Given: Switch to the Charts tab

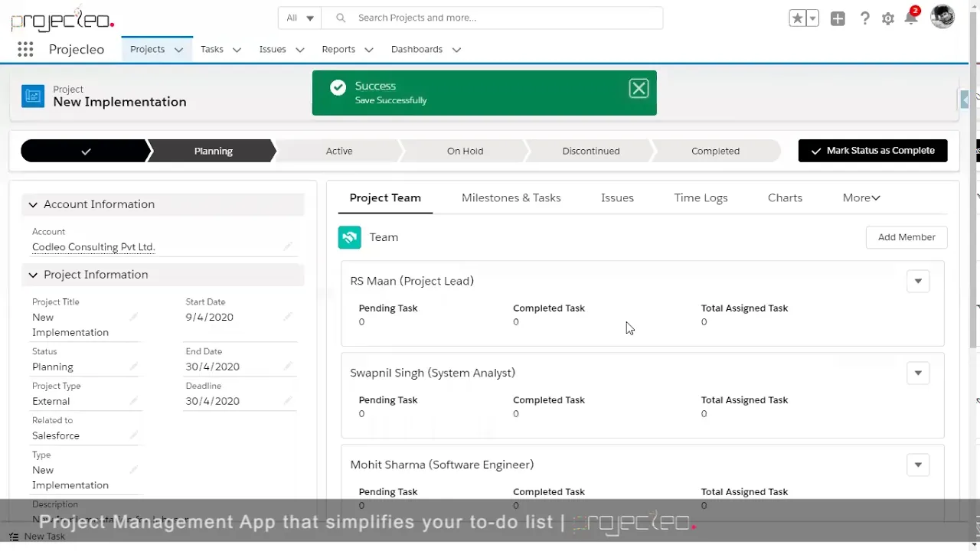Looking at the screenshot, I should point(785,197).
